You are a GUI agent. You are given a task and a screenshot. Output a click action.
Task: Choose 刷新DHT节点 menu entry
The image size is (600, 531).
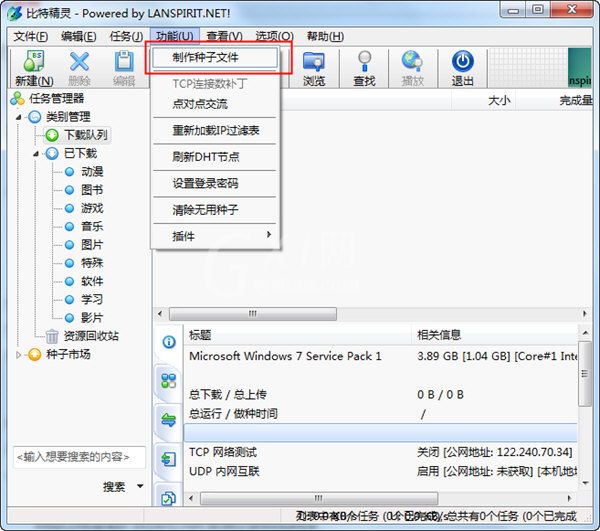coord(215,157)
